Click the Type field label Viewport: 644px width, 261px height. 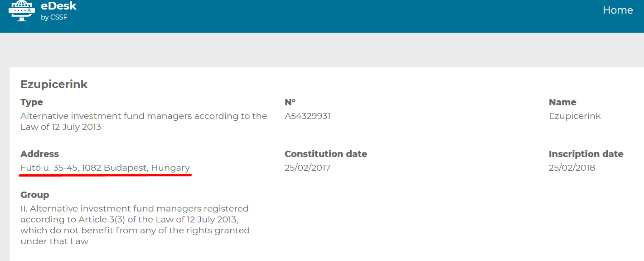pos(32,103)
